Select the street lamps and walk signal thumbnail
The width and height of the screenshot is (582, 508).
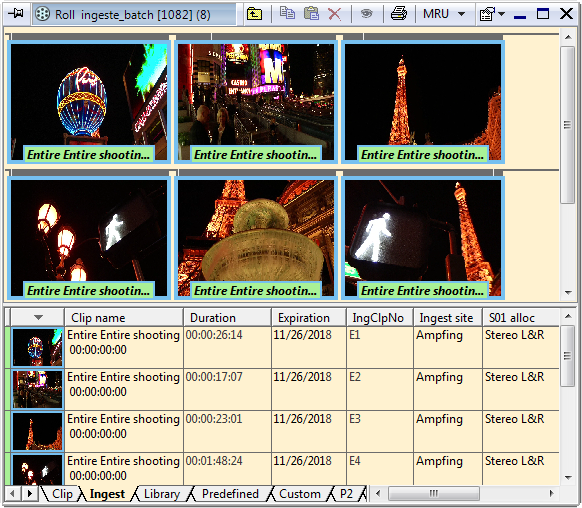(89, 238)
